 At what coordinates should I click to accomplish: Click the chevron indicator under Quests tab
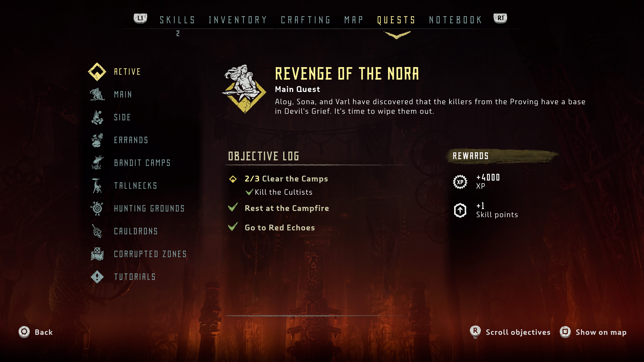click(x=397, y=35)
